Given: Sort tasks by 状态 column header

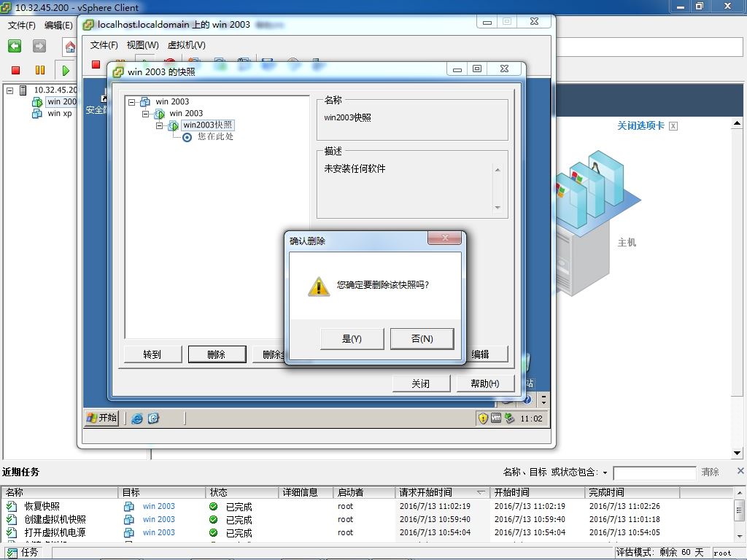Looking at the screenshot, I should (242, 492).
